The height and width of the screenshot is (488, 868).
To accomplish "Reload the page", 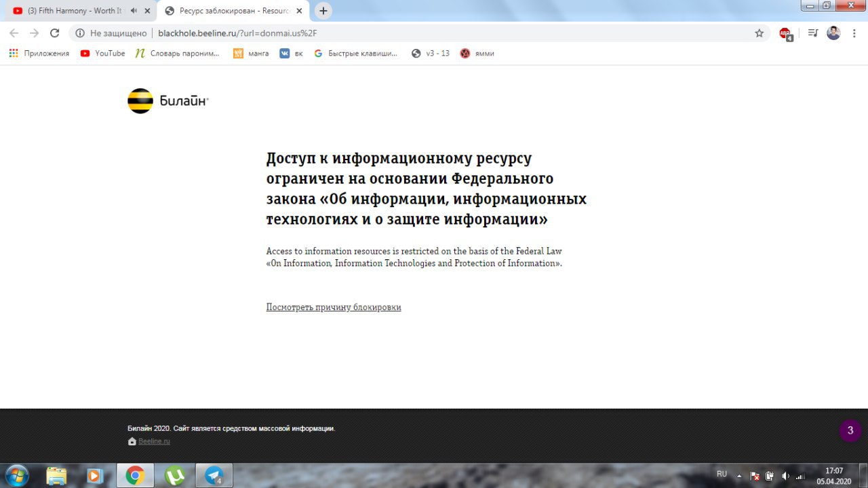I will [x=55, y=33].
